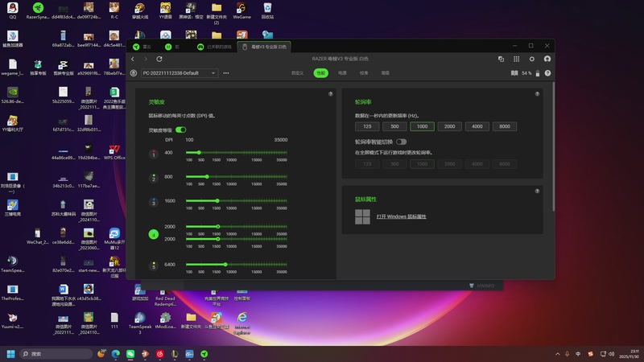Click the 6400 DPI value field
Image resolution: width=644 pixels, height=362 pixels.
coord(170,265)
